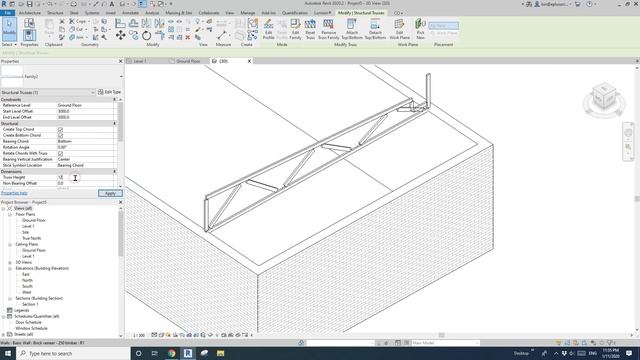This screenshot has height=360, width=640.
Task: Click Attach Top/Bottom
Action: coord(351,29)
